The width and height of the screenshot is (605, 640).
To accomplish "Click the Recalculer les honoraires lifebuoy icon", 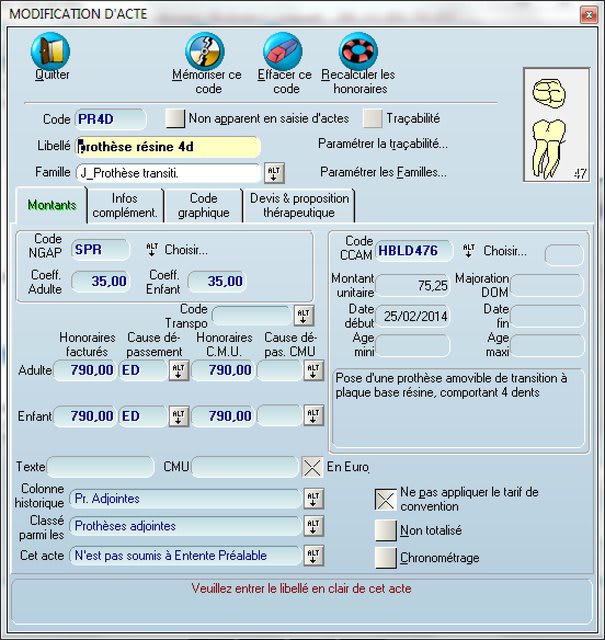I will pos(358,51).
